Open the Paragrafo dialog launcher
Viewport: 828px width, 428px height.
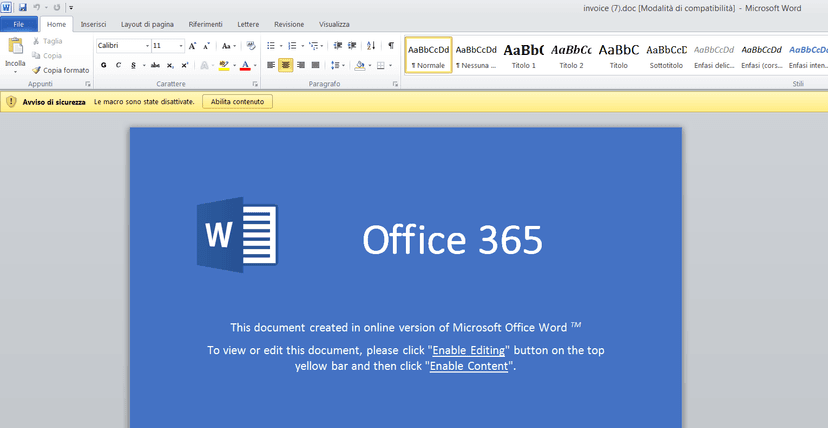pos(395,84)
